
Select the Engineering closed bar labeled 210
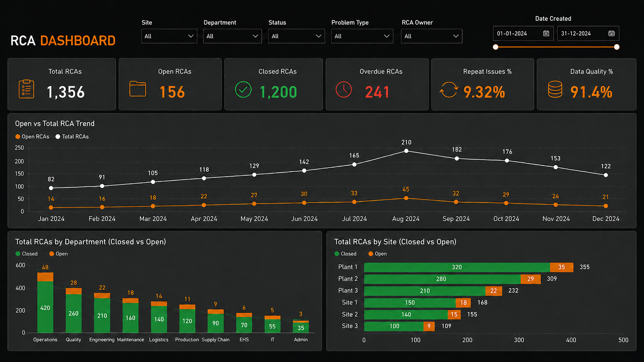102,315
